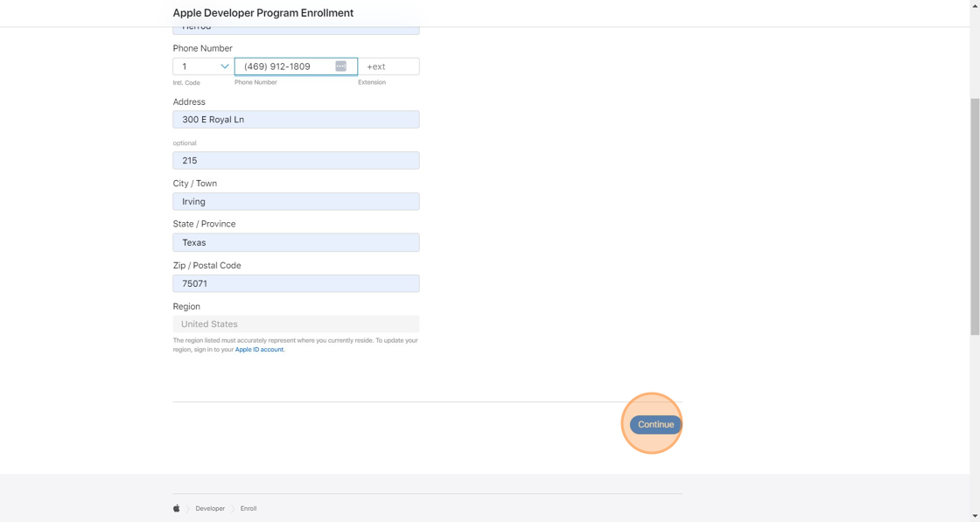Open the Enroll breadcrumb link
The image size is (980, 522).
(x=248, y=508)
